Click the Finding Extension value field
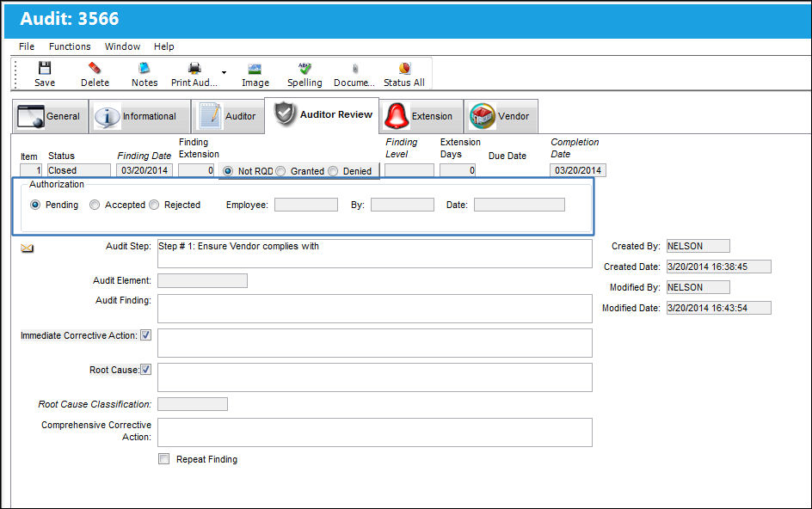Screen dimensions: 812x509 [x=196, y=170]
